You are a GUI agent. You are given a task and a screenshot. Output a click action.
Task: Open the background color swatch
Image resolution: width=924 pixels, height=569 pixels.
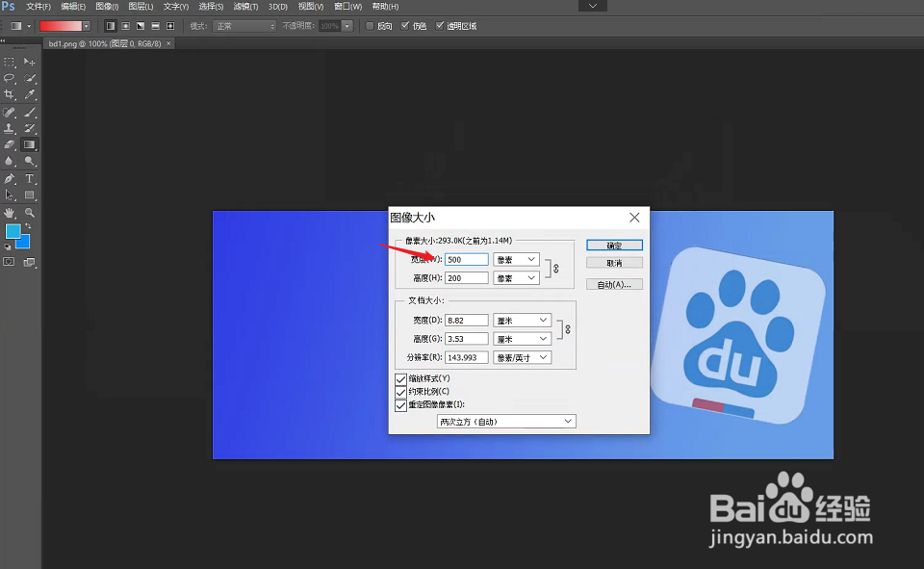click(x=25, y=243)
